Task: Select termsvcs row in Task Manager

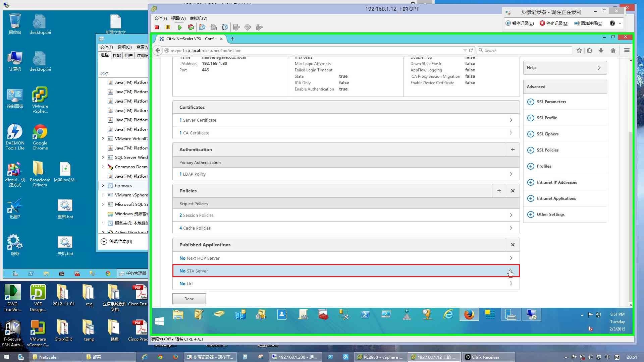Action: click(124, 185)
